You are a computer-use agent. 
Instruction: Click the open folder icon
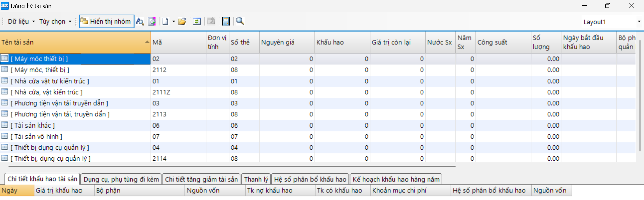pos(182,21)
